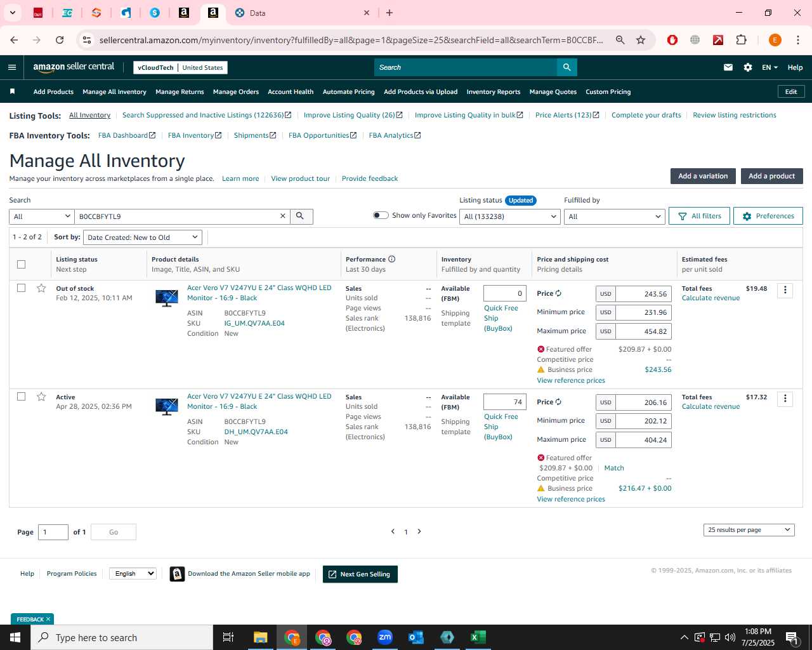Click the price field showing 243.56

coord(643,294)
